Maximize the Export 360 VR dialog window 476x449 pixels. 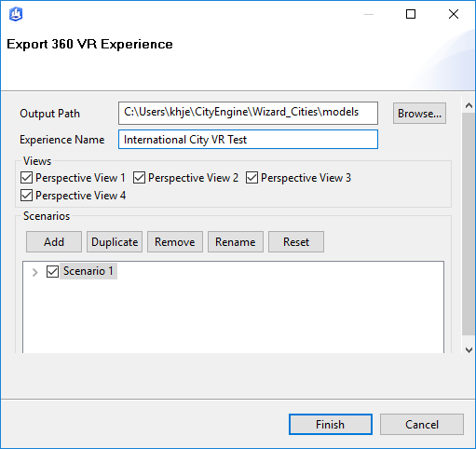tap(411, 14)
